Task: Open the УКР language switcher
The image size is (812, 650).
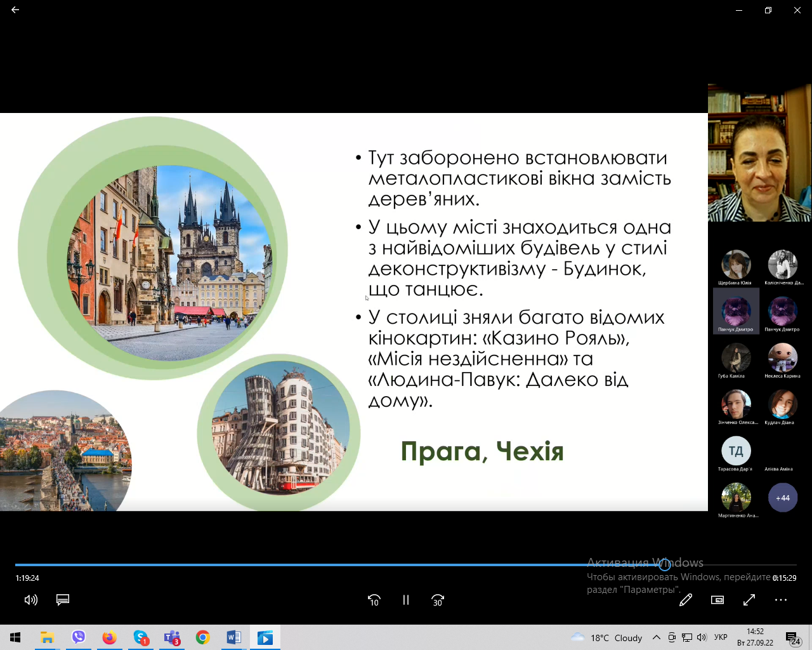Action: [721, 637]
